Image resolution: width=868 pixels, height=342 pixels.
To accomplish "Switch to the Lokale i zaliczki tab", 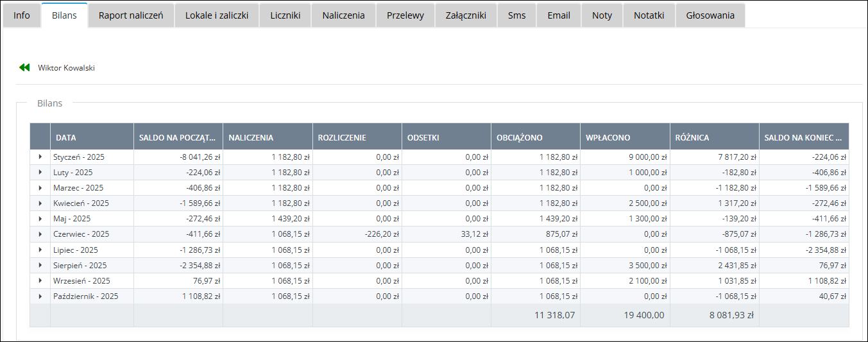I will point(217,15).
